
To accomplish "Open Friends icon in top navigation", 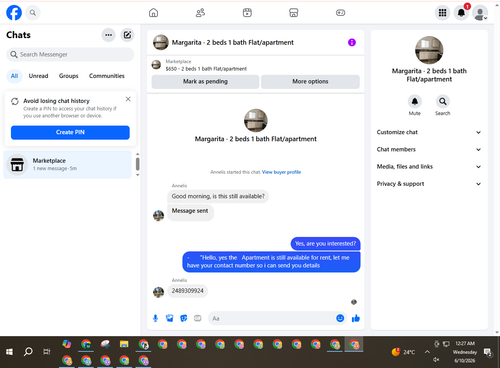I will click(x=200, y=13).
